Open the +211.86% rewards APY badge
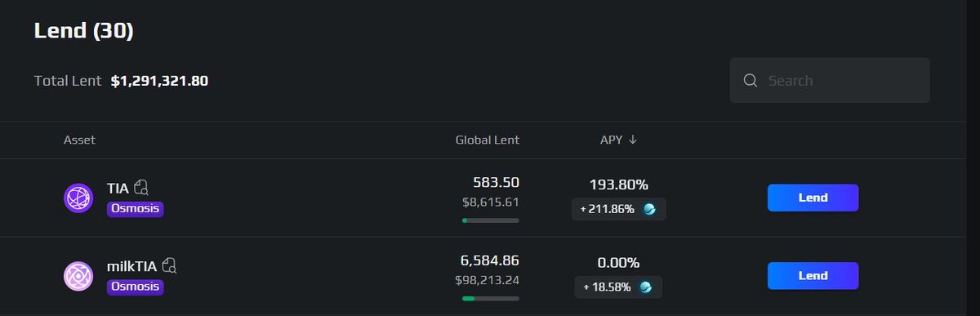This screenshot has height=316, width=980. tap(618, 209)
